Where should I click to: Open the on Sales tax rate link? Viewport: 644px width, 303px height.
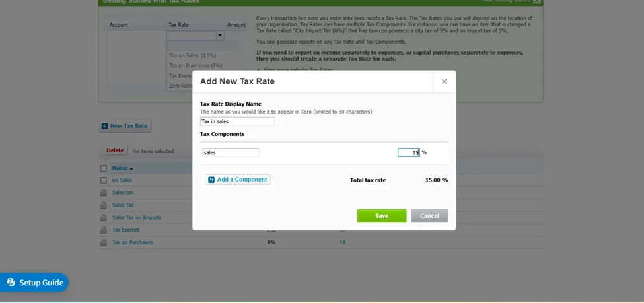(x=122, y=180)
